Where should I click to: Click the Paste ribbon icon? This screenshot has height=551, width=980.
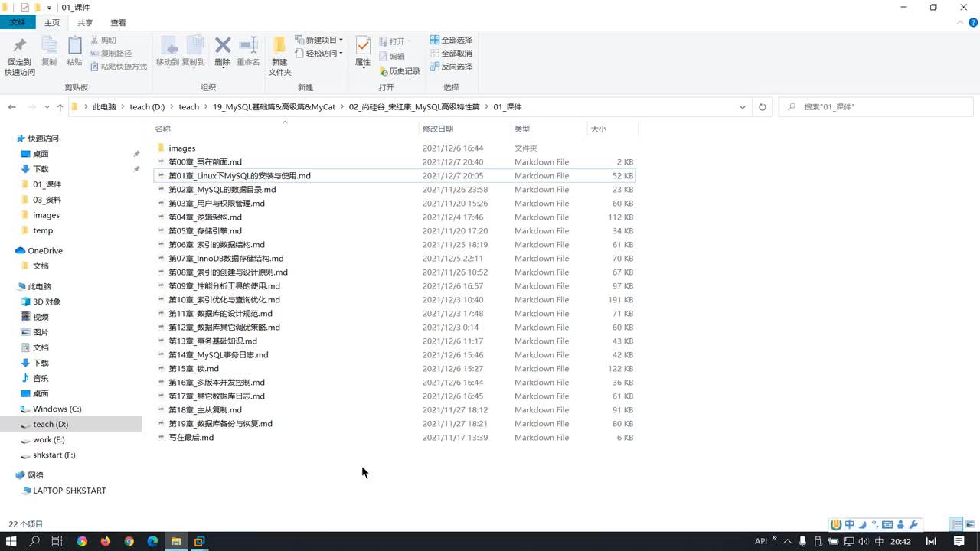click(x=74, y=51)
